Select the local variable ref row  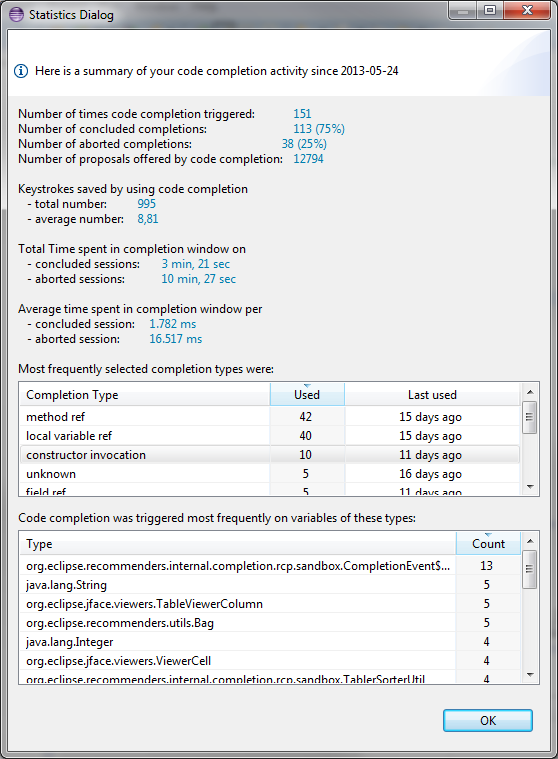tap(270, 436)
